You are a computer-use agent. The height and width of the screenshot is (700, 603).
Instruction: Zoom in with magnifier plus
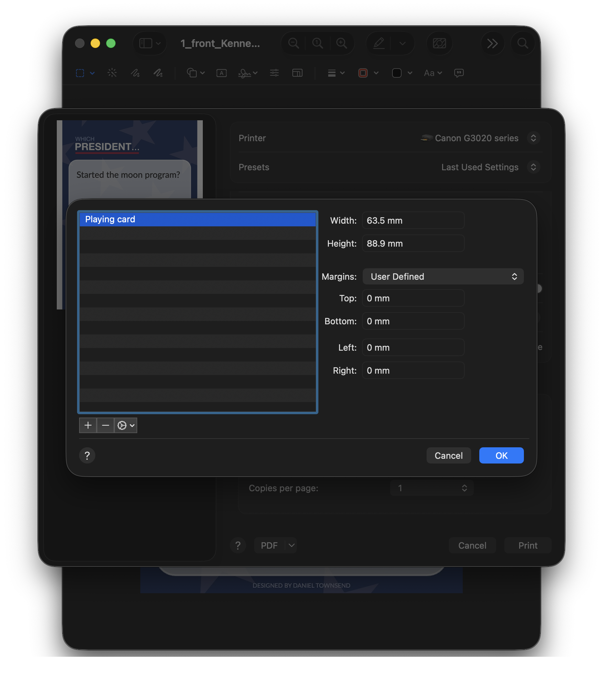pyautogui.click(x=342, y=43)
